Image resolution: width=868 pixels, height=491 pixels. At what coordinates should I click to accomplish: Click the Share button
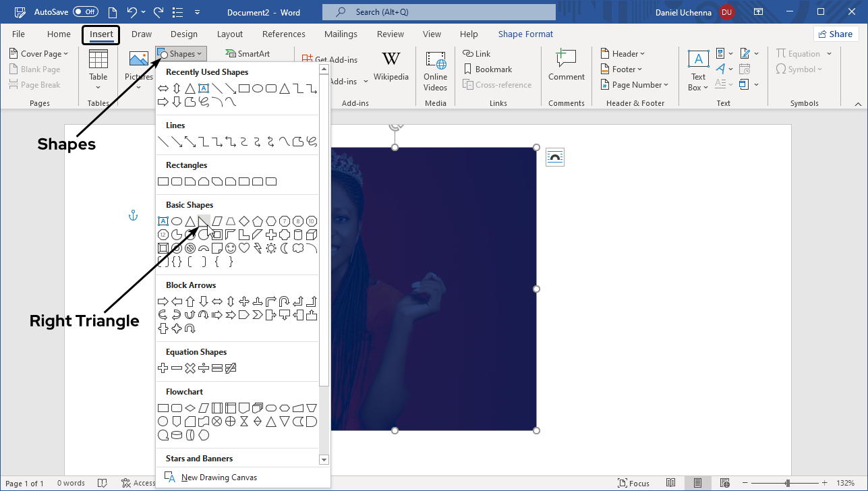[835, 34]
